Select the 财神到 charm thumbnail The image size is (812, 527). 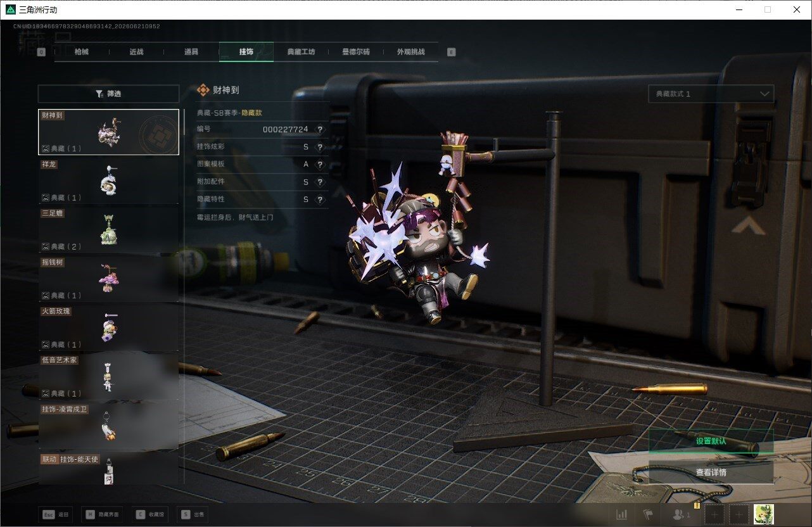click(108, 132)
